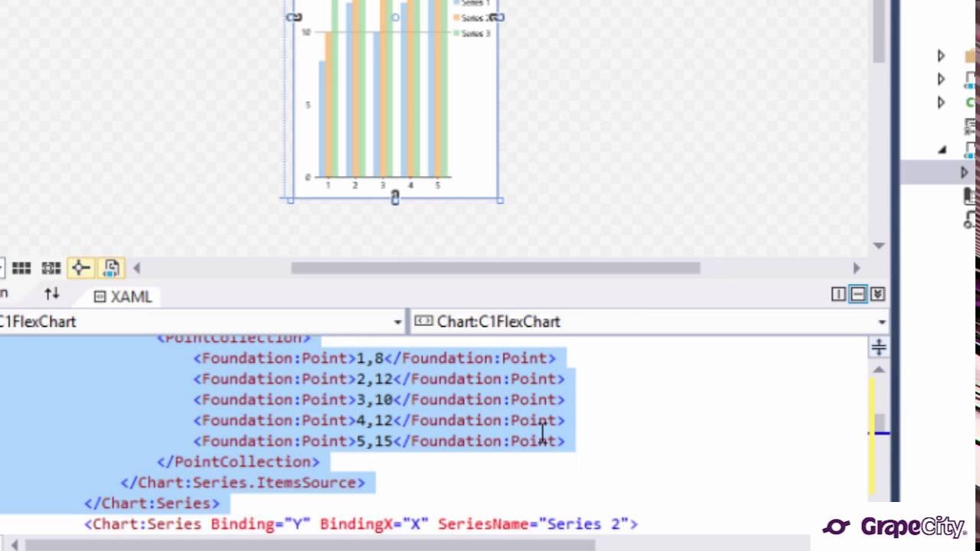980x551 pixels.
Task: Click the Binding="Y" attribute
Action: (260, 524)
